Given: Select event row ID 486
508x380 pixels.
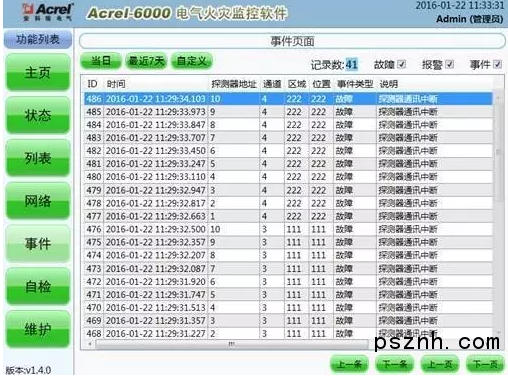Looking at the screenshot, I should click(288, 99).
